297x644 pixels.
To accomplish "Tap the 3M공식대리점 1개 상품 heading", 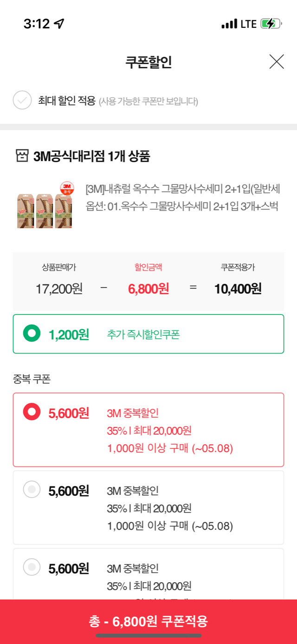I will pos(92,157).
